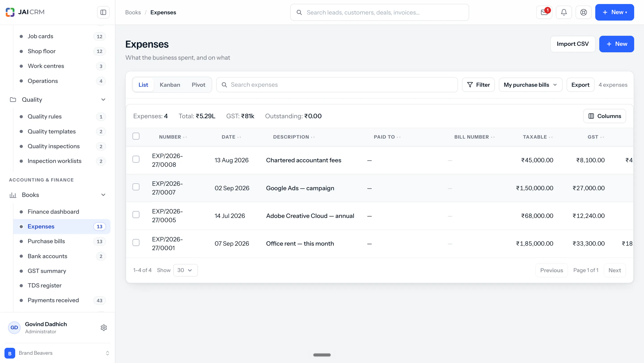Sort by the DATE column arrows

pos(239,137)
